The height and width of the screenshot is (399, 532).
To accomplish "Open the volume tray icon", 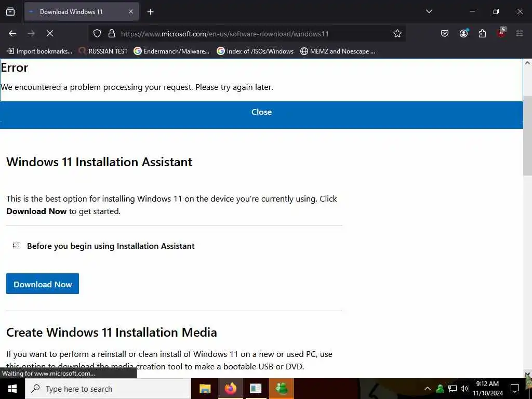I will click(x=464, y=389).
